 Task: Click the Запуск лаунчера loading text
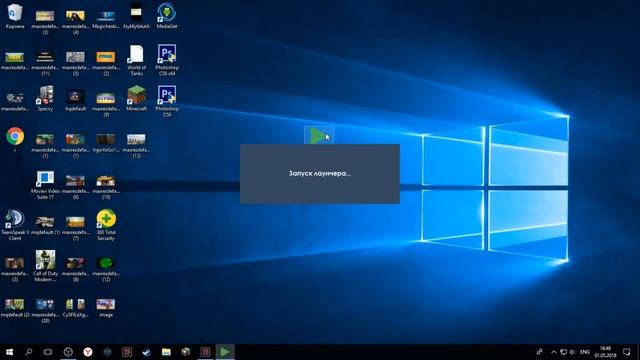click(x=320, y=173)
